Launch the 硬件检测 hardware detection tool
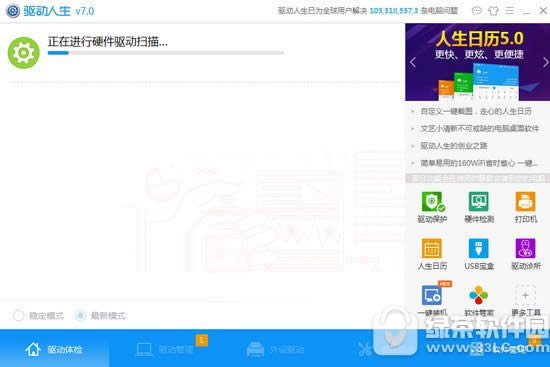The image size is (550, 367). point(479,207)
